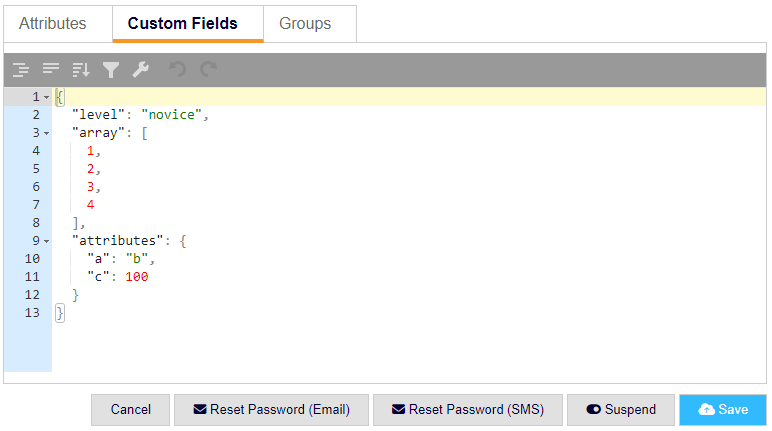Click the Cancel button

click(130, 409)
